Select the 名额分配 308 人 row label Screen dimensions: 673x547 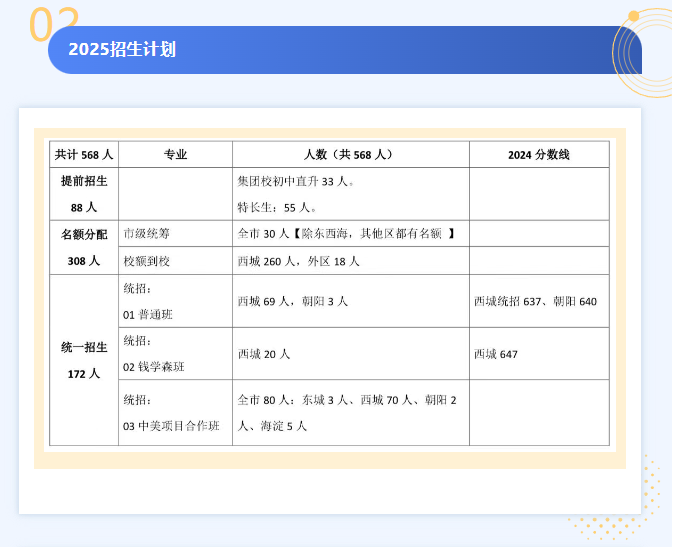[x=84, y=248]
